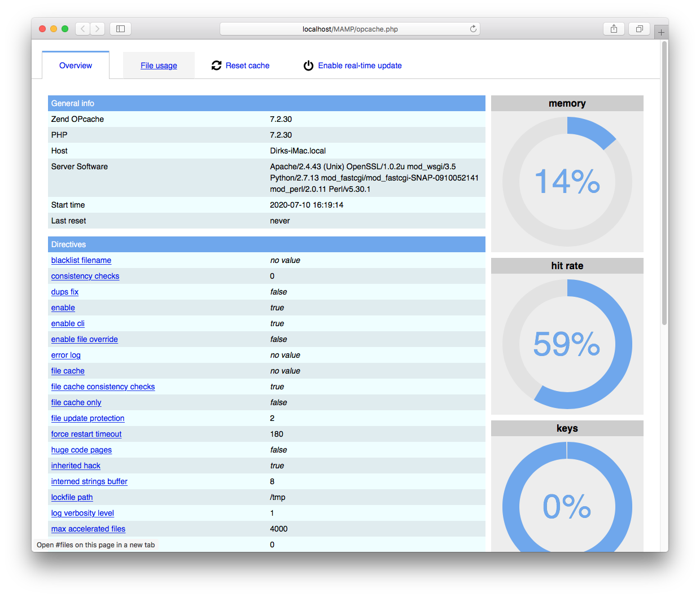
Task: Reload the page using the address bar icon
Action: click(x=473, y=29)
